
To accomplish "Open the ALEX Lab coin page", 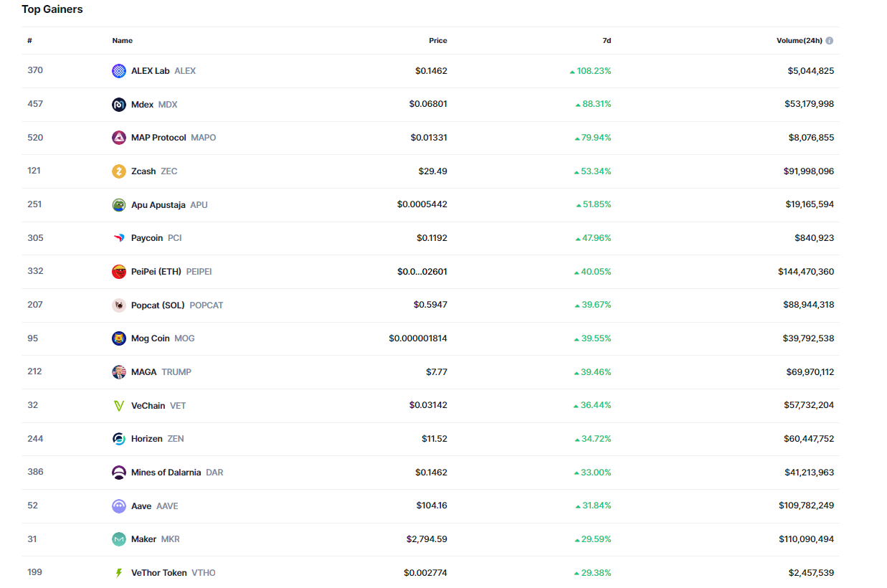I will pos(151,71).
